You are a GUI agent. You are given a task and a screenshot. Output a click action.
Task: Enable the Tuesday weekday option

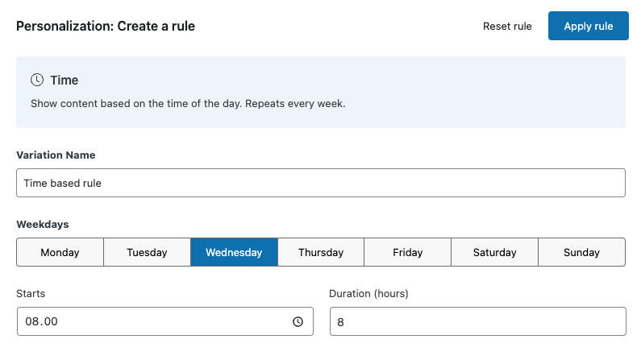(147, 252)
